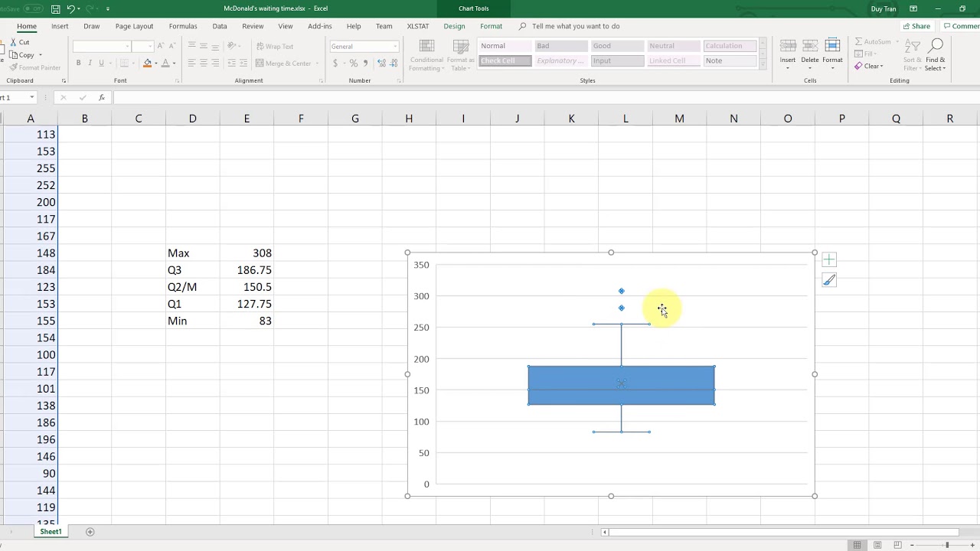The image size is (980, 551).
Task: Toggle the AutoSave switch
Action: coord(32,9)
